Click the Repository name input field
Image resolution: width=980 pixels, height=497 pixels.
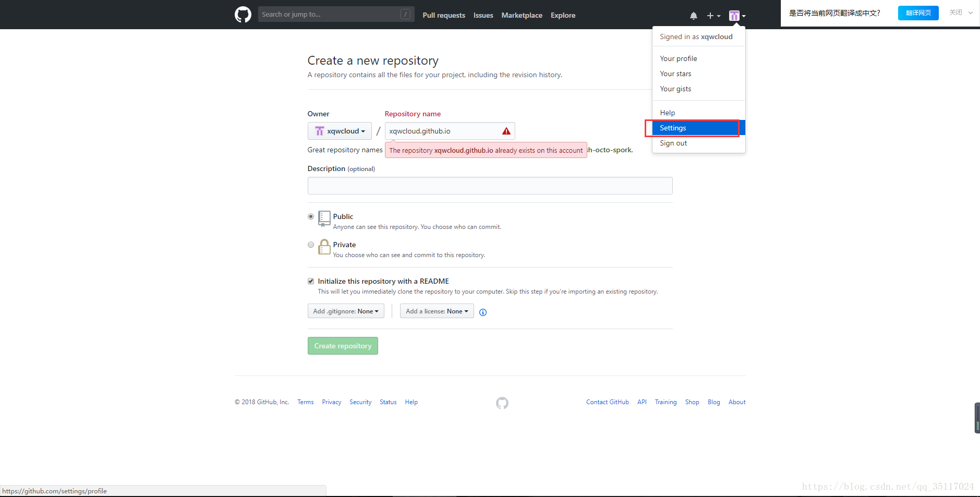[x=450, y=131]
